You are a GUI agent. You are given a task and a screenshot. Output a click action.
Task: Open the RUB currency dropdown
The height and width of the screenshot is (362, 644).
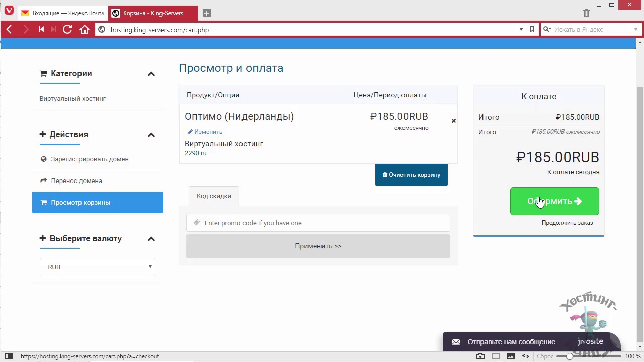click(98, 267)
